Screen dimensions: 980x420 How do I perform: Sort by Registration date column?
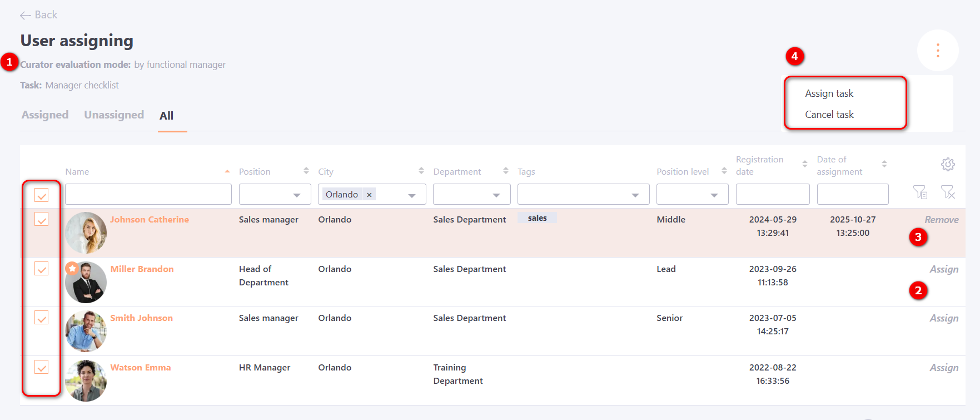[804, 164]
